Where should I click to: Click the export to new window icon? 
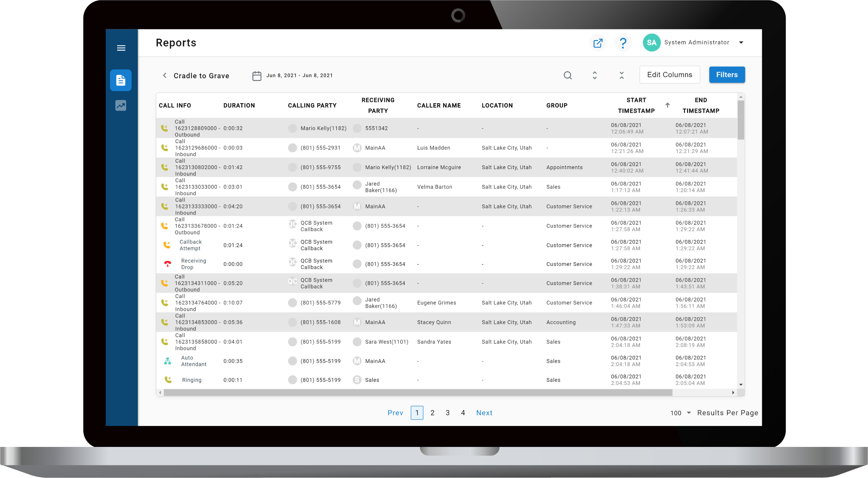(598, 42)
